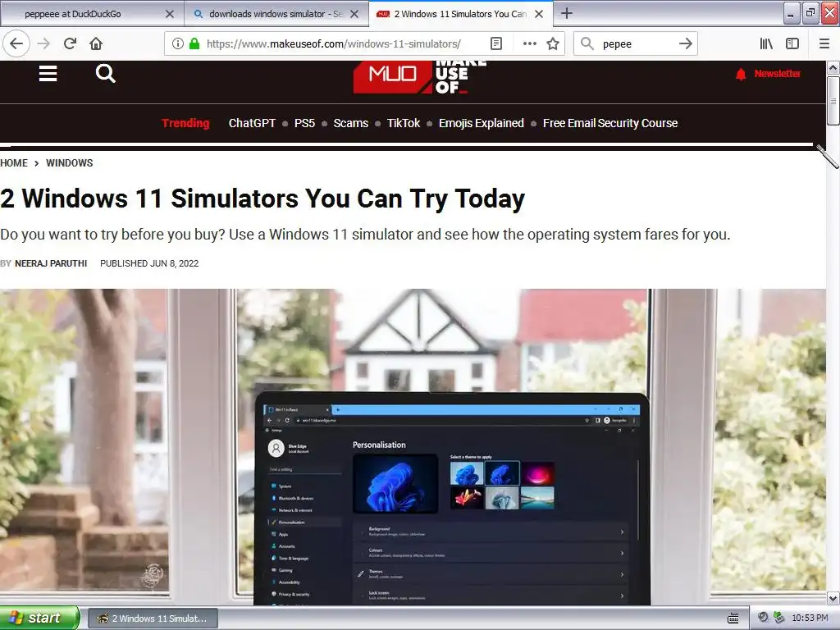Open the TikTok trending topic
The image size is (840, 630).
click(404, 123)
